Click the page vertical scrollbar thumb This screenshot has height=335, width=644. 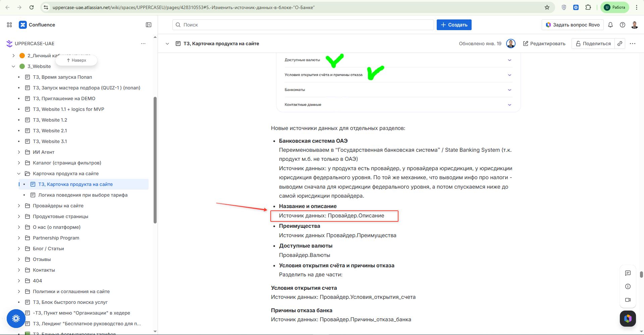click(x=641, y=274)
